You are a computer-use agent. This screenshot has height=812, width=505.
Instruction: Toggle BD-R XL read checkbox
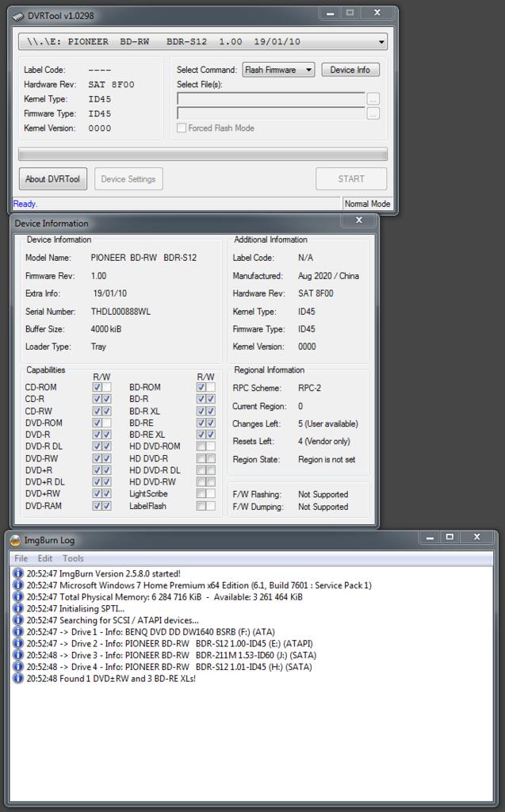(201, 411)
